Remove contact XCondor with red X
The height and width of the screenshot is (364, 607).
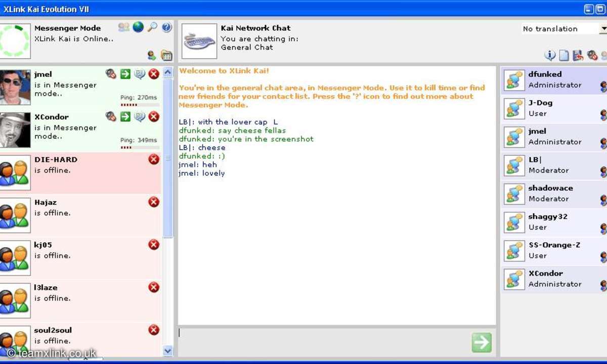pyautogui.click(x=154, y=117)
